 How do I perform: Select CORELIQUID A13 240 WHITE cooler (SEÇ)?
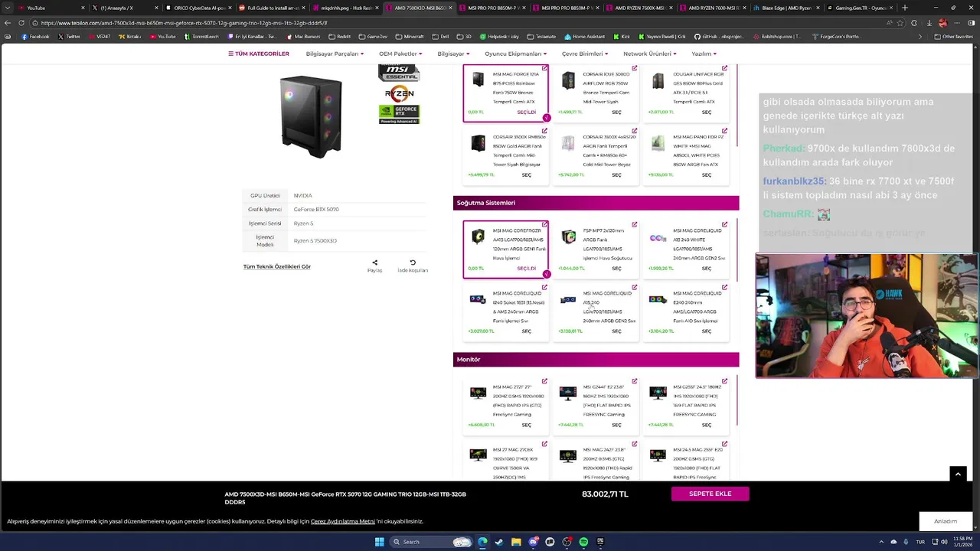[707, 269]
